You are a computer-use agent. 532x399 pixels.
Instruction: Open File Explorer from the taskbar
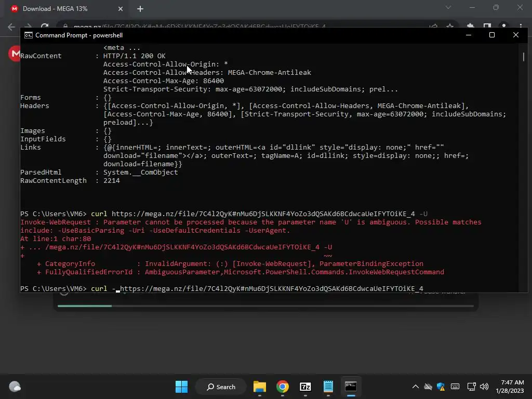(260, 387)
